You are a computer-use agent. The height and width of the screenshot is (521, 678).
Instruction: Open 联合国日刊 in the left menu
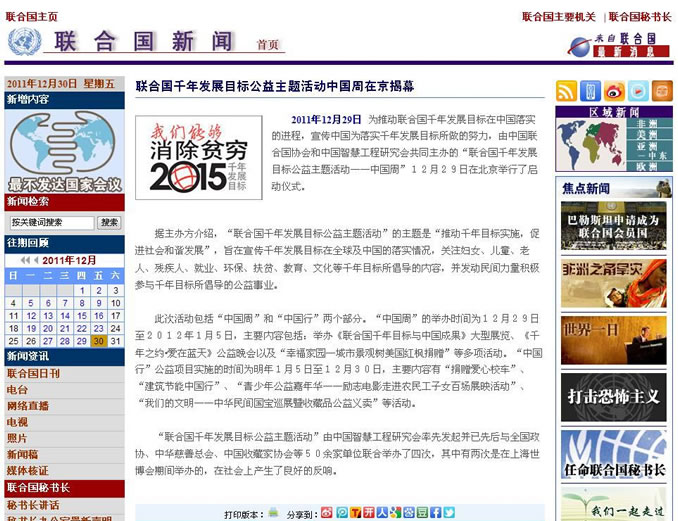click(x=33, y=373)
